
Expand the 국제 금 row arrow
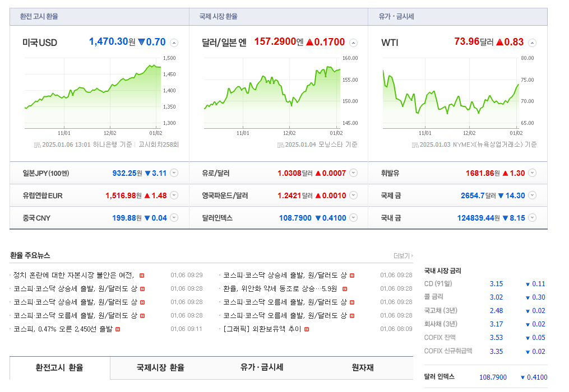(532, 195)
